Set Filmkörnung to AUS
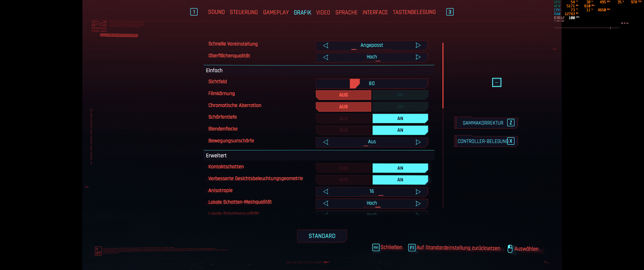The height and width of the screenshot is (270, 644). pos(344,95)
